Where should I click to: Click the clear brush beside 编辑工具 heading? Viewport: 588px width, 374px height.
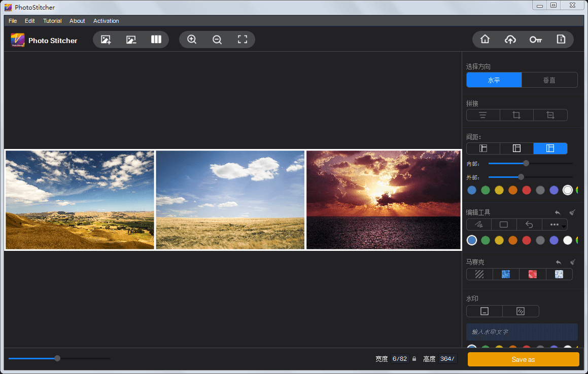coord(572,212)
